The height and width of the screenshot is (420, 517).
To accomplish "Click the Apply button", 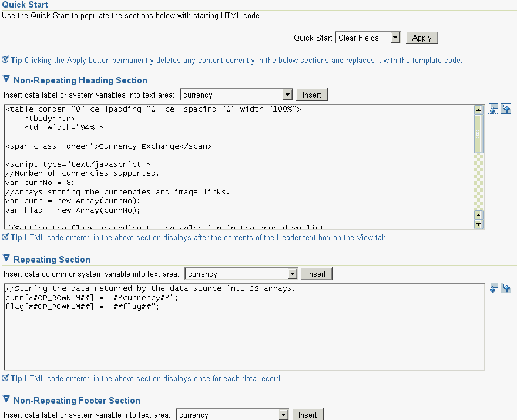I will (x=422, y=38).
